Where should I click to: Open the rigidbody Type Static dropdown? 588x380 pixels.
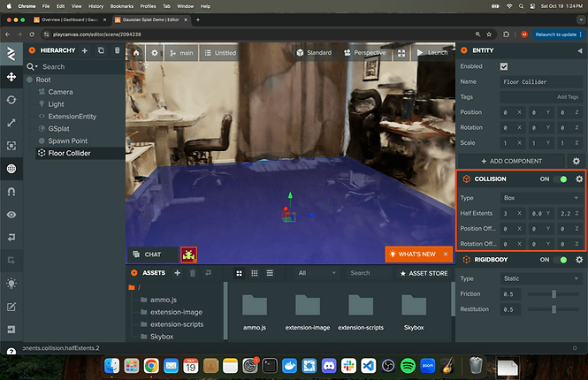point(539,278)
